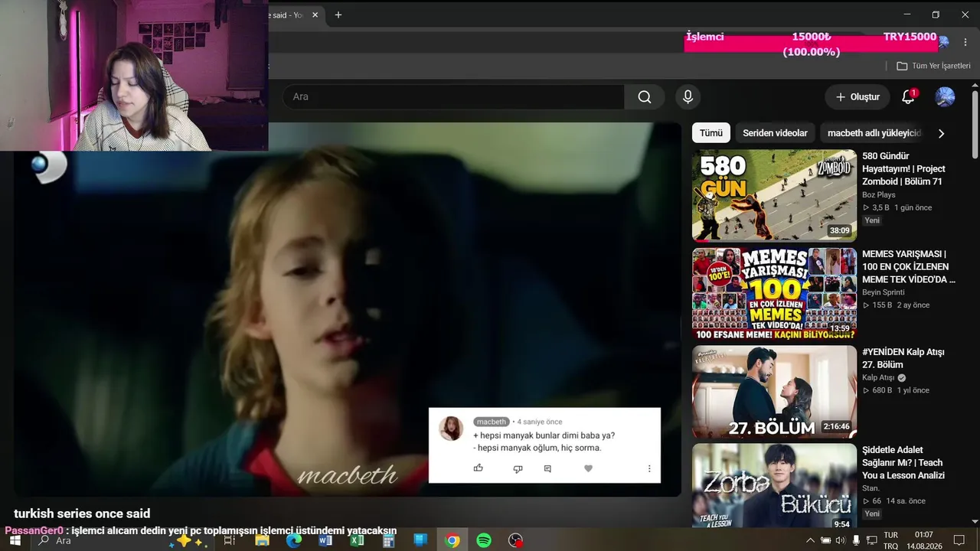Open the Windows notification center

[x=959, y=540]
